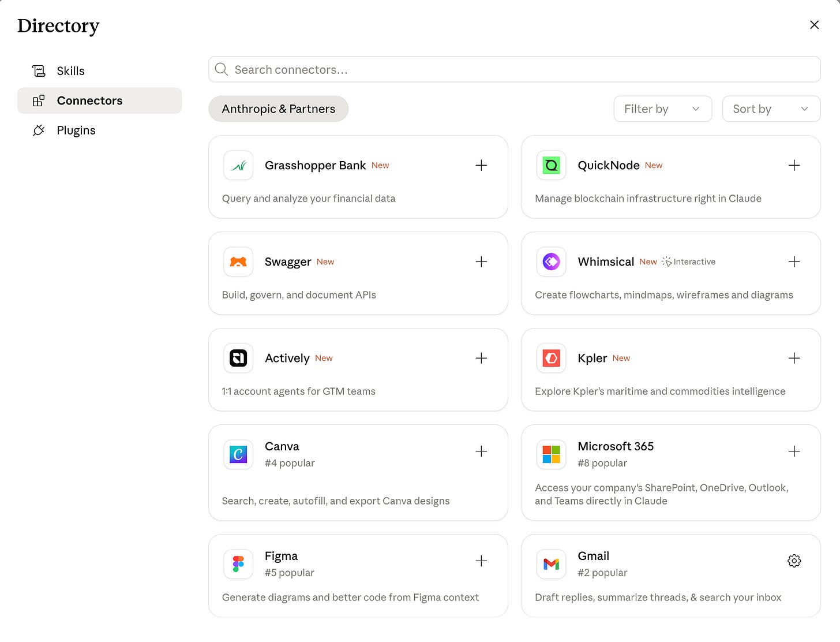Viewport: 840px width, 642px height.
Task: Open the QuickNode connector title
Action: (x=608, y=166)
